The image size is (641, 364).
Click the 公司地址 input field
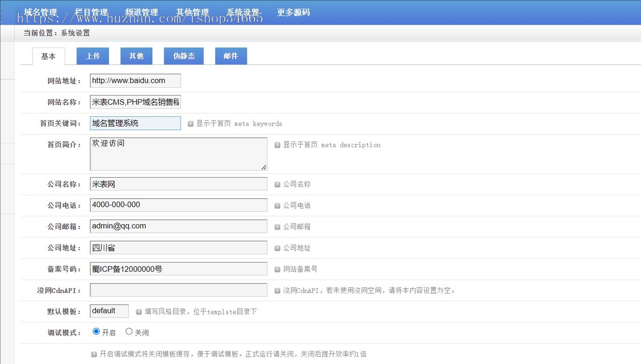pos(178,248)
